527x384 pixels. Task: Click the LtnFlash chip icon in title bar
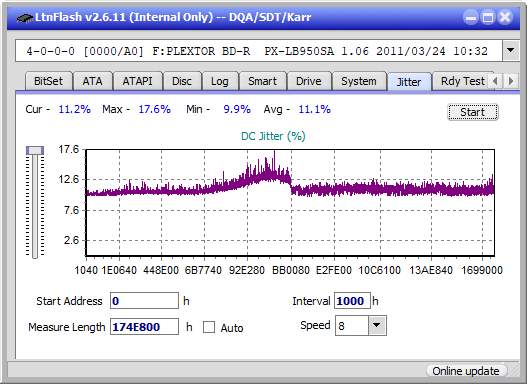[x=25, y=18]
